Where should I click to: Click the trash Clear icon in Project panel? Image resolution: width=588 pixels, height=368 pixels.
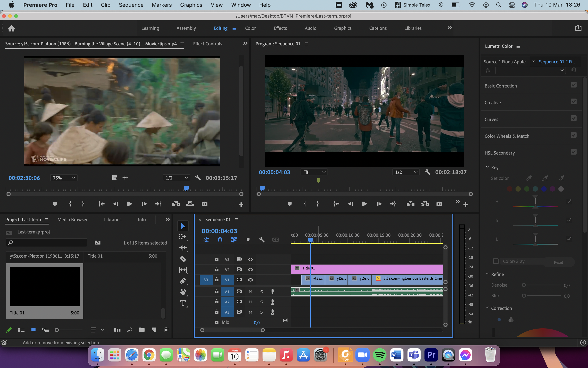click(166, 330)
